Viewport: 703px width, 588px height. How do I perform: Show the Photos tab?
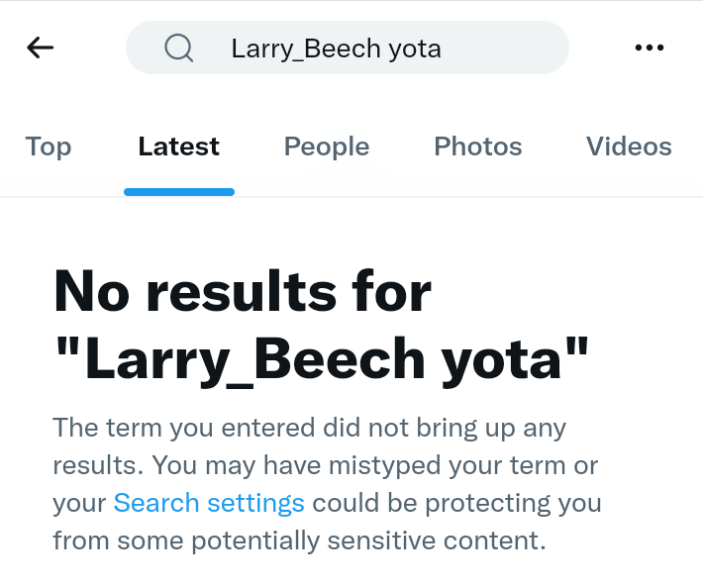[x=478, y=147]
